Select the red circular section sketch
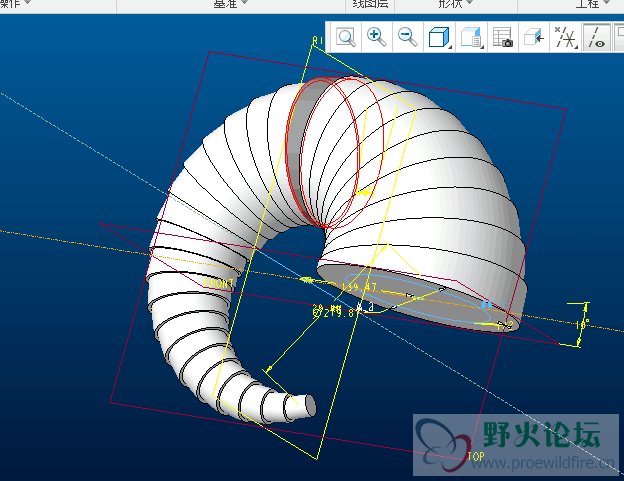The image size is (624, 481). 334,153
